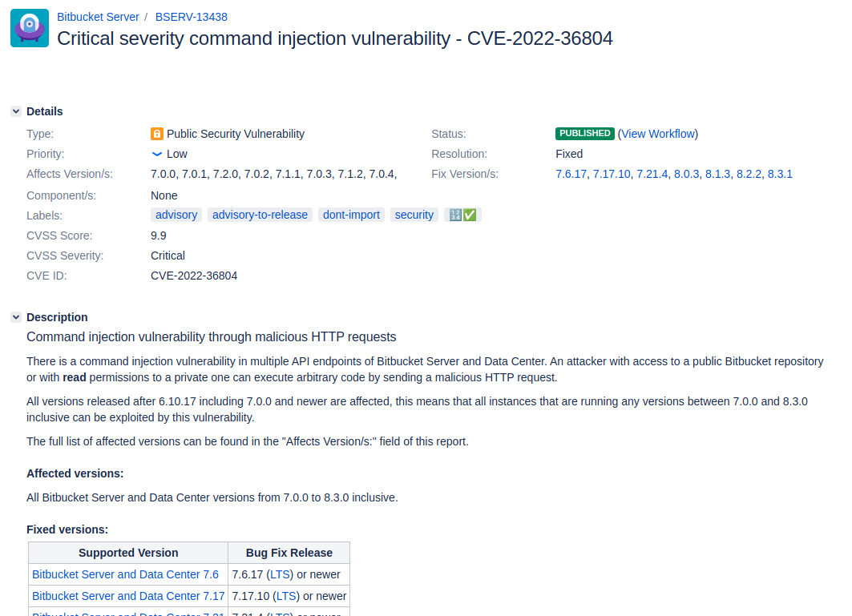Select the advisory label
Screen dimensions: 852x616
(x=176, y=215)
